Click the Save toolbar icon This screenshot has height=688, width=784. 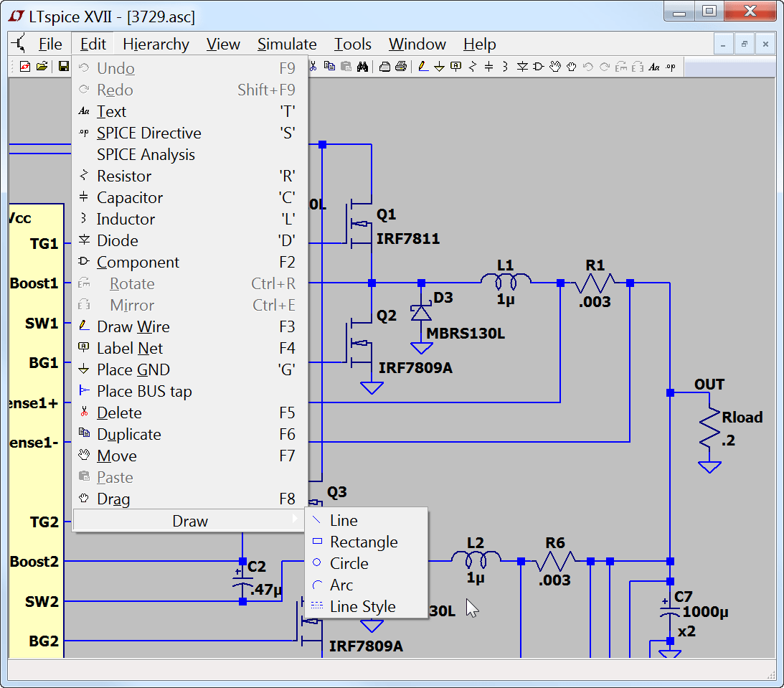click(x=65, y=66)
